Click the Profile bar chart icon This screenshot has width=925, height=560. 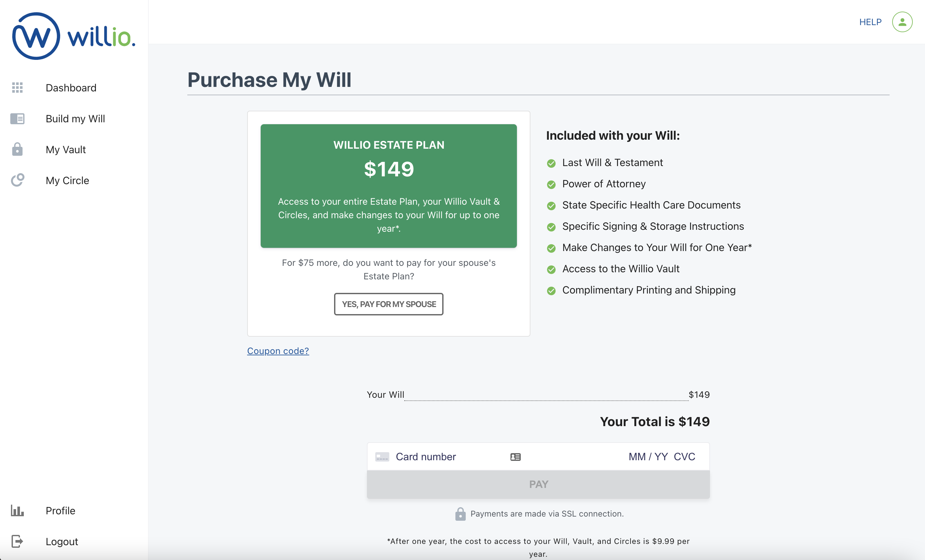(17, 510)
